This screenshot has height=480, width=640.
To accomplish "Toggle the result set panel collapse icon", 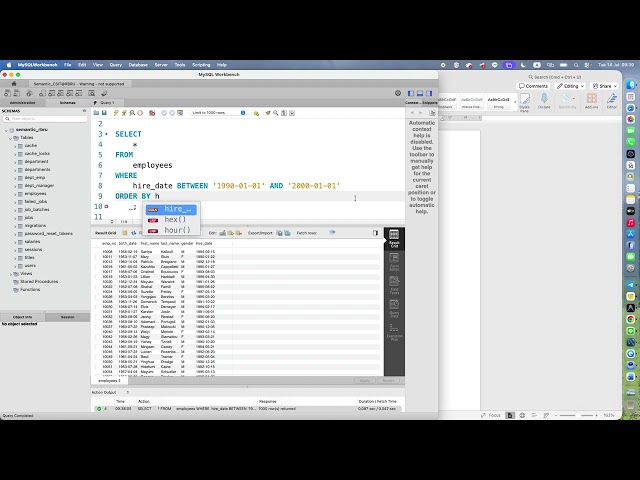I will pyautogui.click(x=375, y=233).
